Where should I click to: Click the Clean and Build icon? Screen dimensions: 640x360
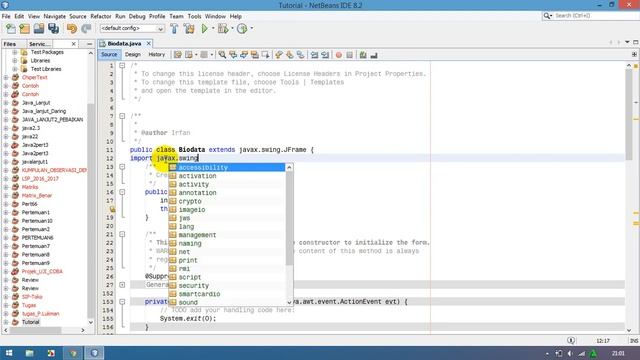click(189, 29)
